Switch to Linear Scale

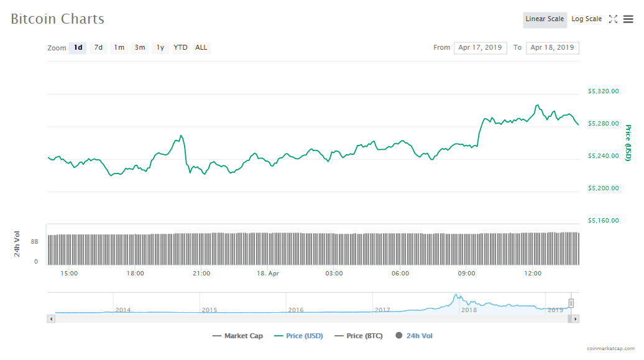(545, 19)
